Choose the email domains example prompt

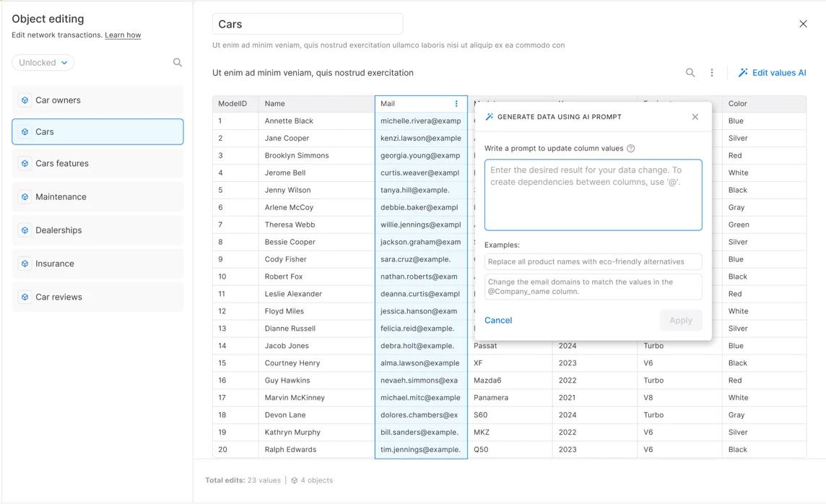[594, 287]
